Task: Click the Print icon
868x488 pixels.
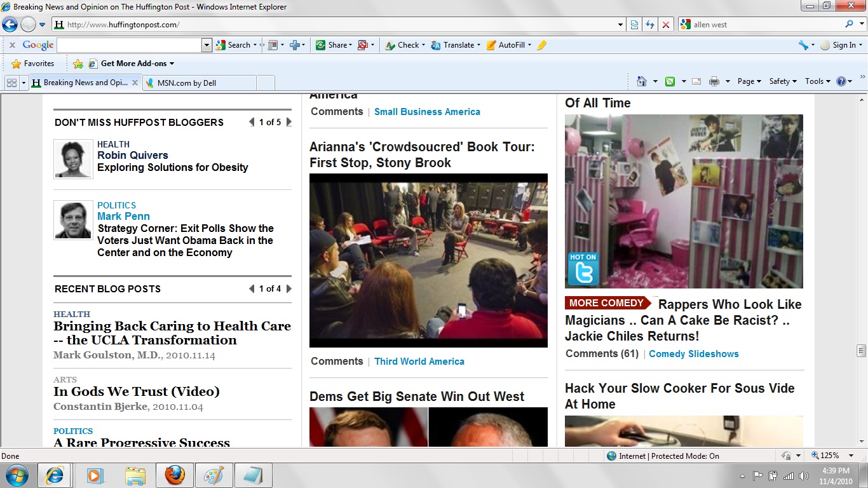Action: [x=714, y=81]
